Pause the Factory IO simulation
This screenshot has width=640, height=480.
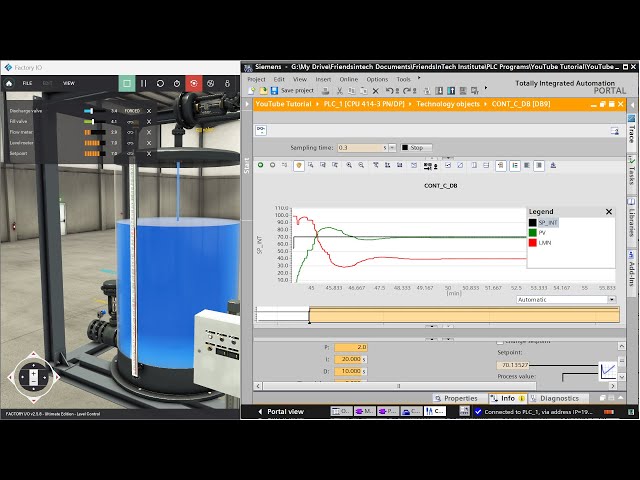tap(144, 83)
